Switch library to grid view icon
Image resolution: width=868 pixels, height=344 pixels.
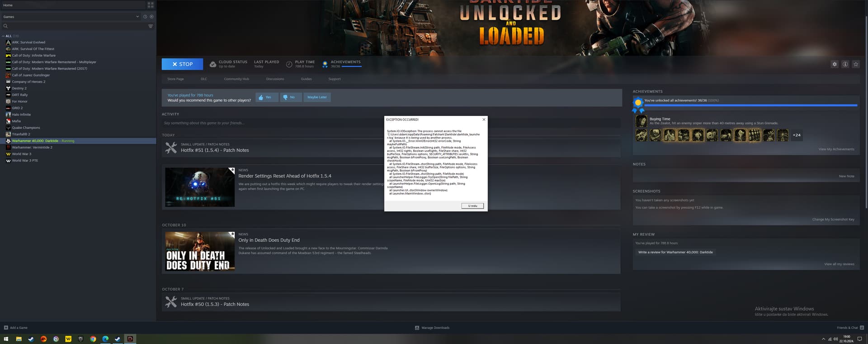click(151, 5)
